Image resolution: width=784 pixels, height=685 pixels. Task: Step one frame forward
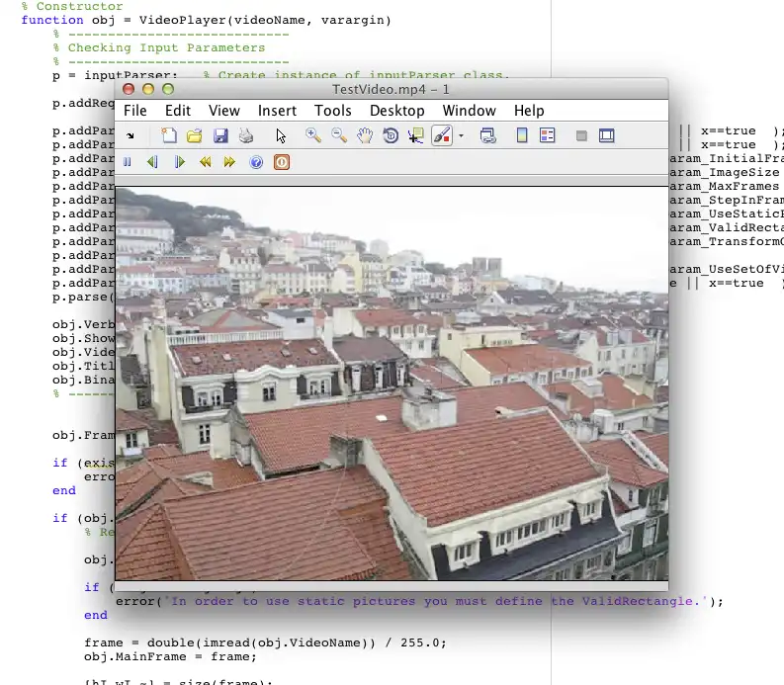[x=179, y=162]
